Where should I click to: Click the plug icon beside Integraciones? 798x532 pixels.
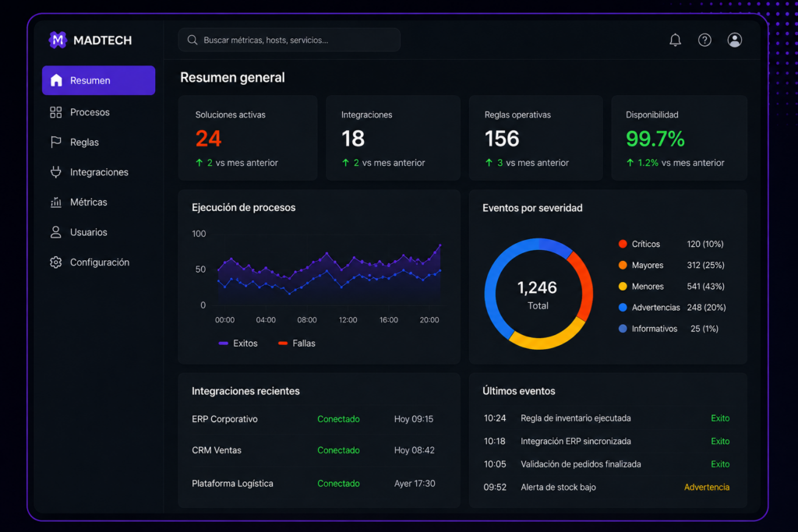pos(56,172)
